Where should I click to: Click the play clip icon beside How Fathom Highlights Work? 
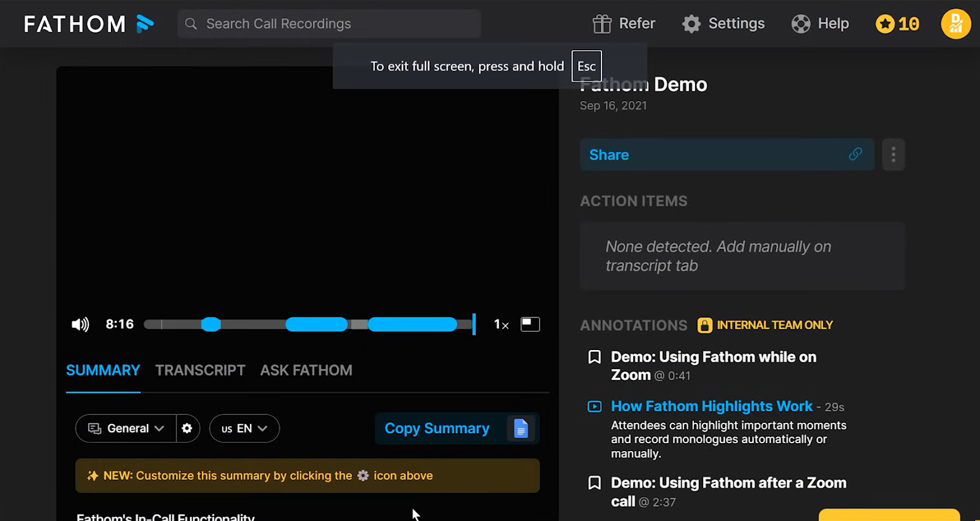coord(594,406)
